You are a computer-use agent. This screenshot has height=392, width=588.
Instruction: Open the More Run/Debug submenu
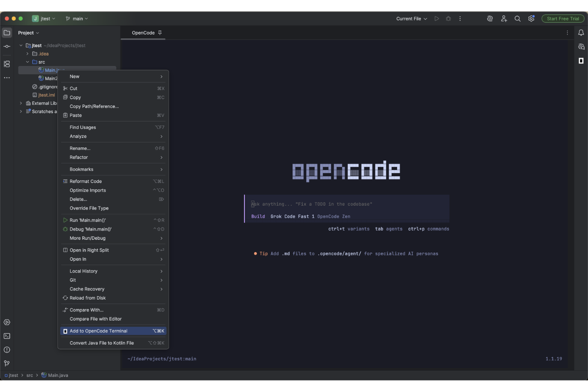tap(113, 238)
